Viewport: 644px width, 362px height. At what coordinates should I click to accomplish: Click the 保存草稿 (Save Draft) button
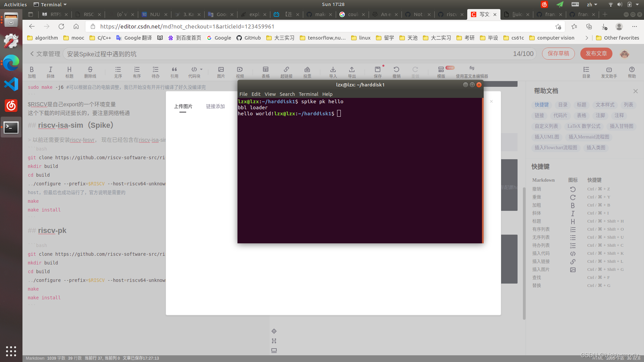tap(559, 54)
